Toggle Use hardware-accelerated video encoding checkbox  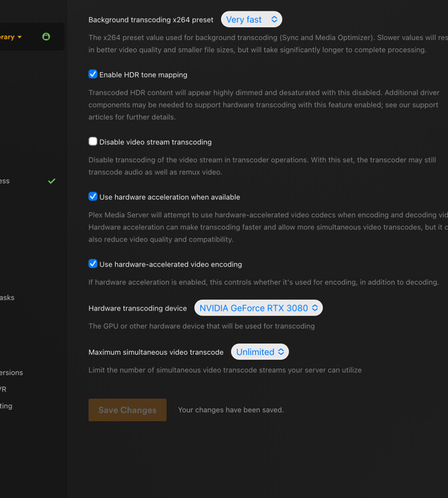93,264
